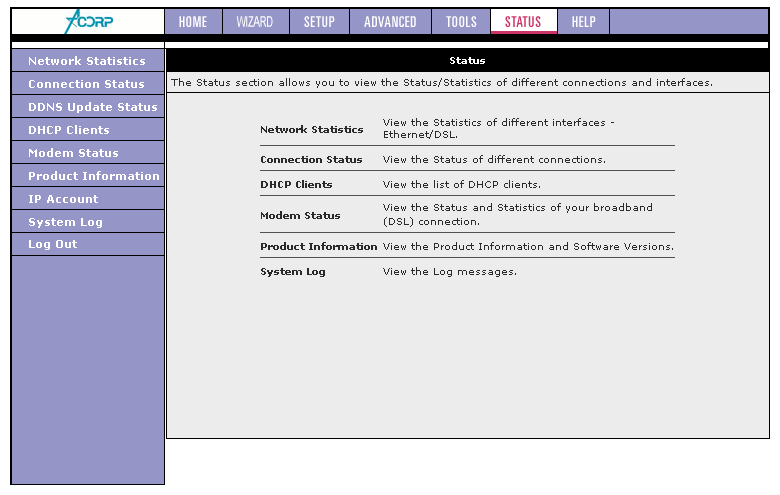Select the TOOLS tab
780x495 pixels.
coord(461,22)
